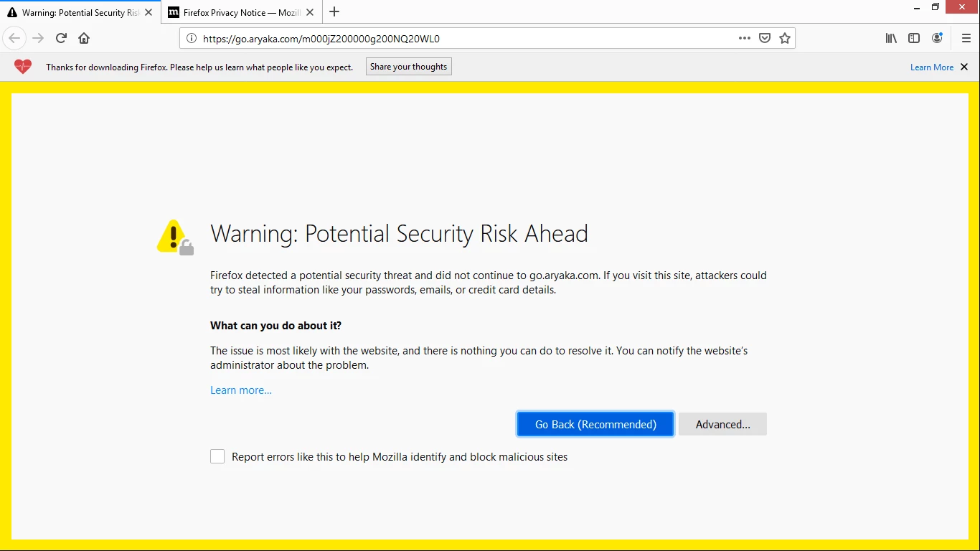Dismiss the feedback notification bar
980x551 pixels.
(964, 67)
